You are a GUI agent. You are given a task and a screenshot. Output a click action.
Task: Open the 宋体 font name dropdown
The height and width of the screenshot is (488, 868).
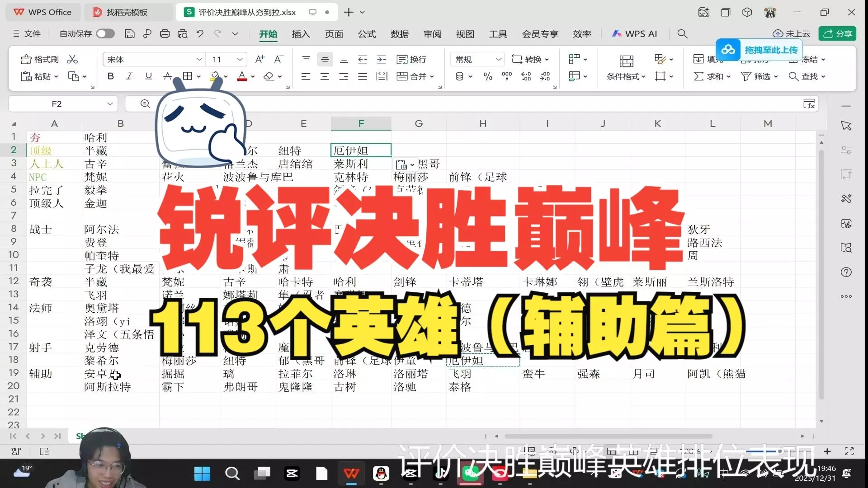point(199,59)
